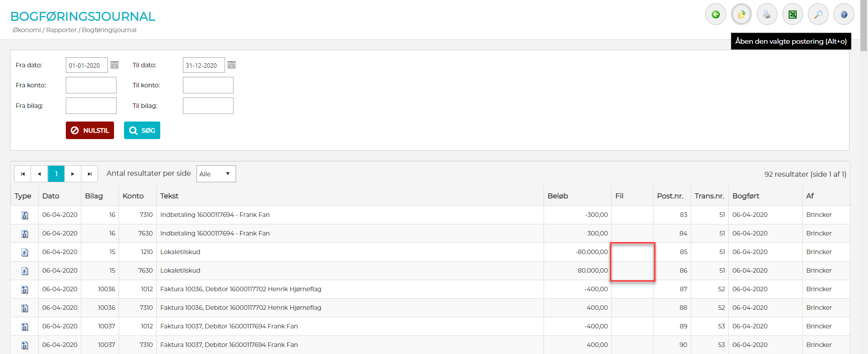The image size is (868, 354).
Task: Click the green back arrow icon
Action: [715, 15]
